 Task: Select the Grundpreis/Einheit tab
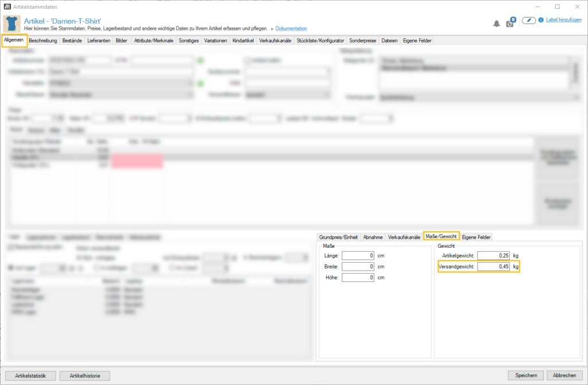338,236
